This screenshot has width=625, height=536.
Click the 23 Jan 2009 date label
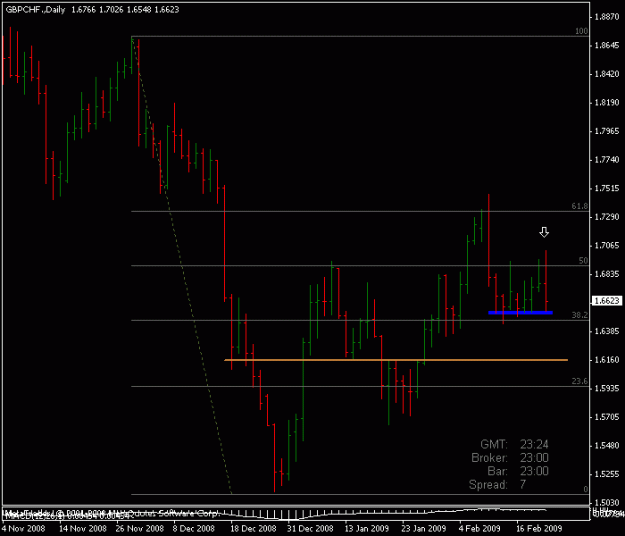(423, 529)
